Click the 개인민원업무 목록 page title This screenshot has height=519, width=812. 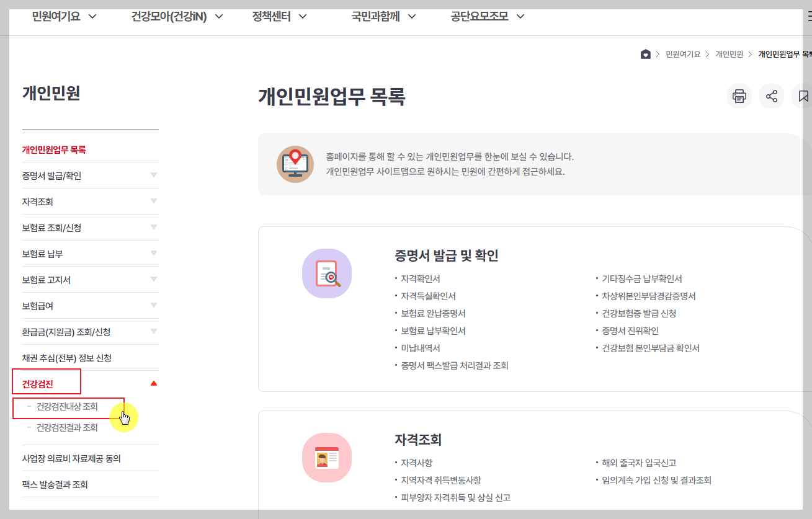(332, 97)
